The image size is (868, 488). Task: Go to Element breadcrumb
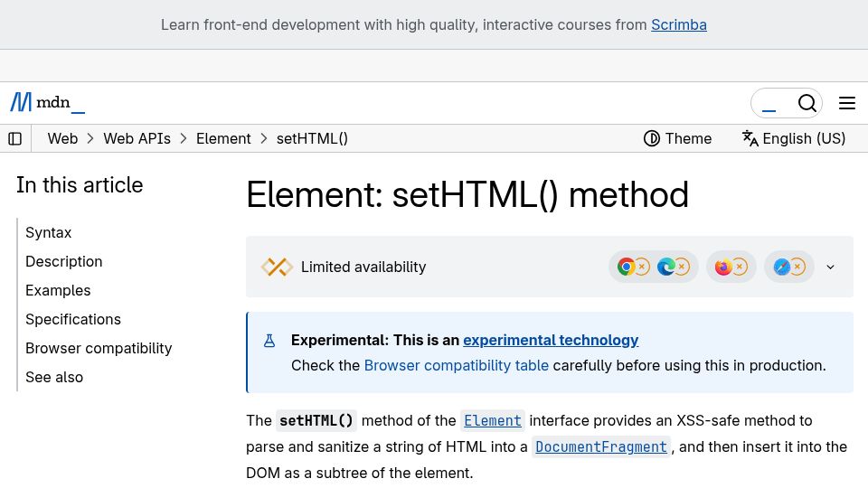coord(223,138)
